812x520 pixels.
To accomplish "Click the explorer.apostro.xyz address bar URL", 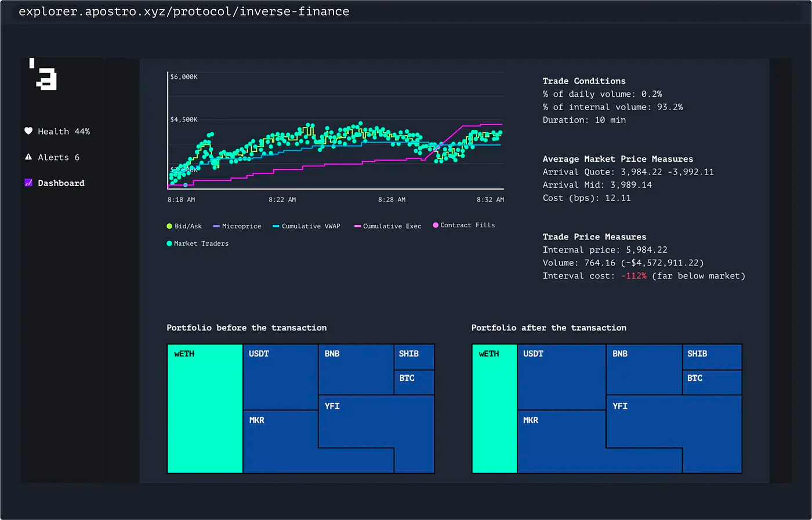I will point(183,10).
